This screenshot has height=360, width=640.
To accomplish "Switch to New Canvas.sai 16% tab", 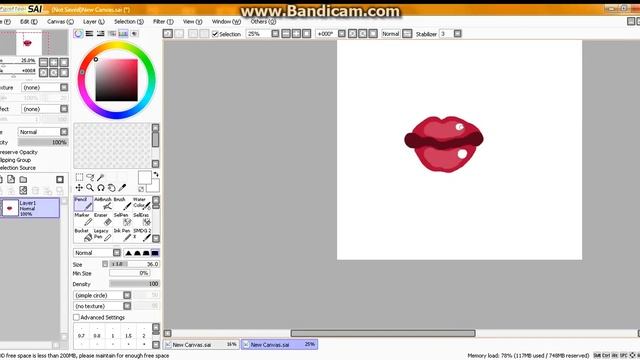I will pos(201,344).
